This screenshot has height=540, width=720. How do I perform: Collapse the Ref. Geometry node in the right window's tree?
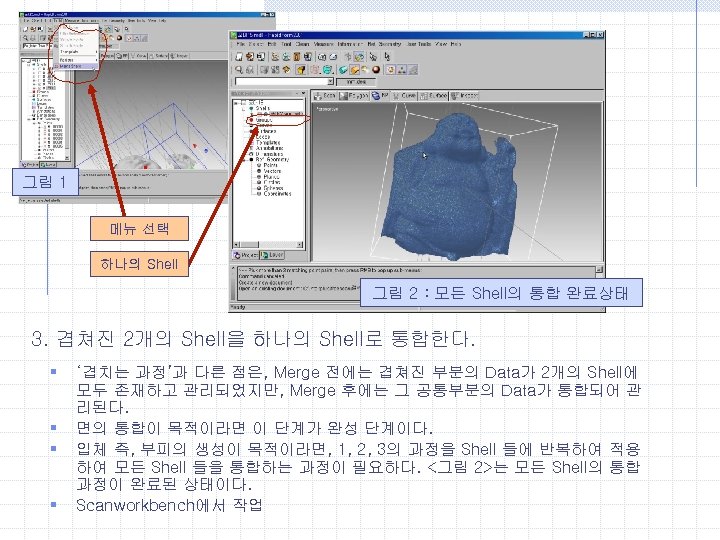[243, 159]
